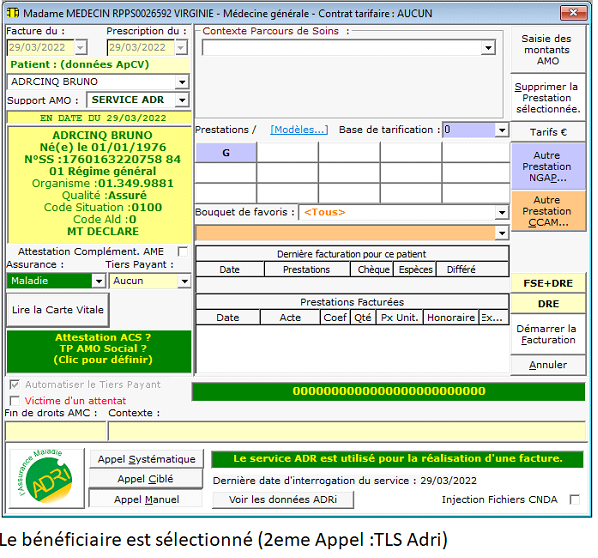Click the Annuler button
This screenshot has height=558, width=598.
click(548, 365)
